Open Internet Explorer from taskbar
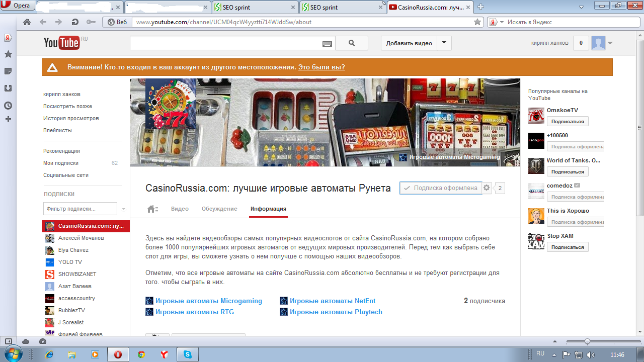The width and height of the screenshot is (644, 362). [x=49, y=354]
